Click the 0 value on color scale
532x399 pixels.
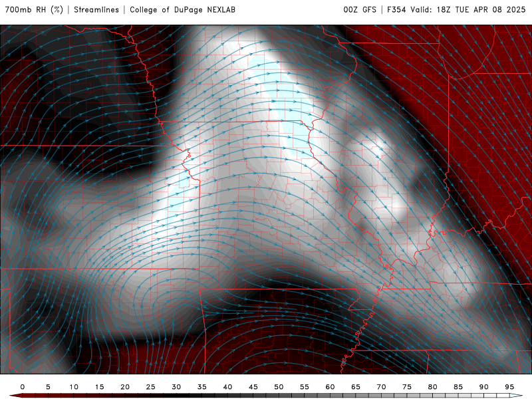click(23, 387)
